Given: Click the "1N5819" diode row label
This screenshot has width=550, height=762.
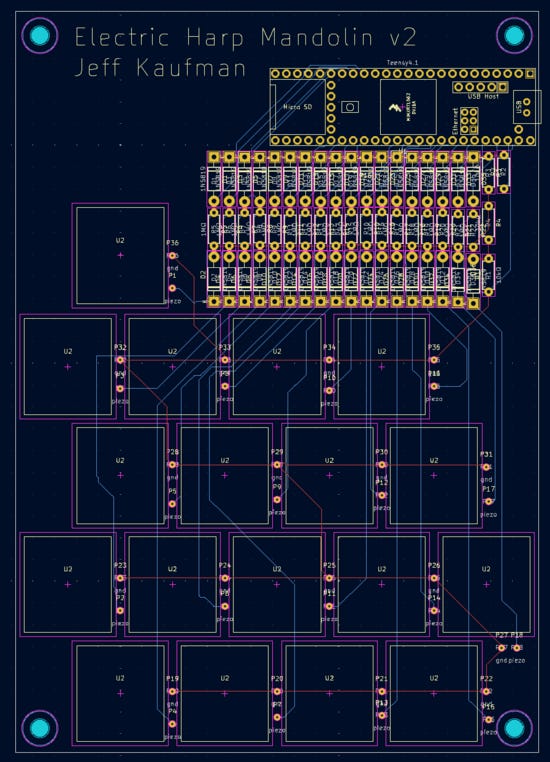Looking at the screenshot, I should 203,179.
